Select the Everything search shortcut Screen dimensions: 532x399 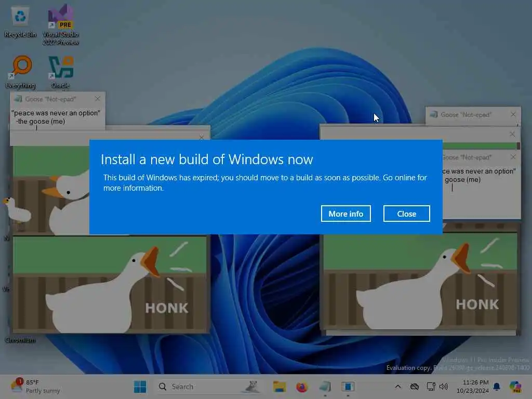coord(21,72)
